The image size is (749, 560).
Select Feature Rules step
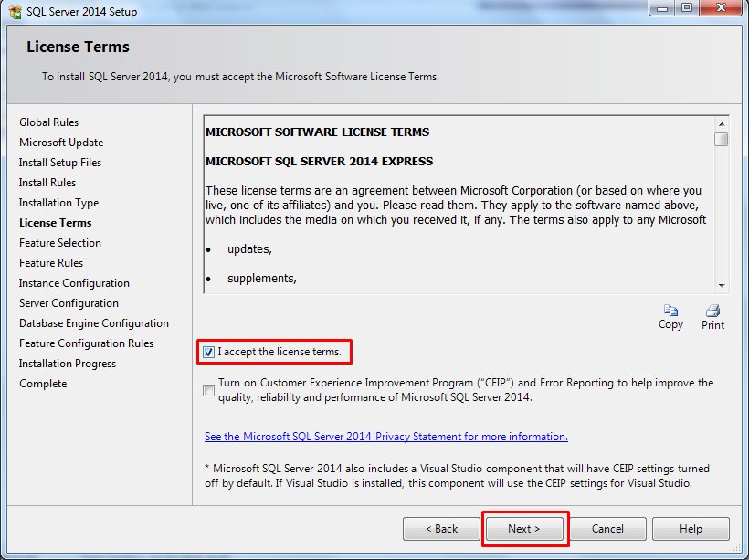click(x=51, y=263)
